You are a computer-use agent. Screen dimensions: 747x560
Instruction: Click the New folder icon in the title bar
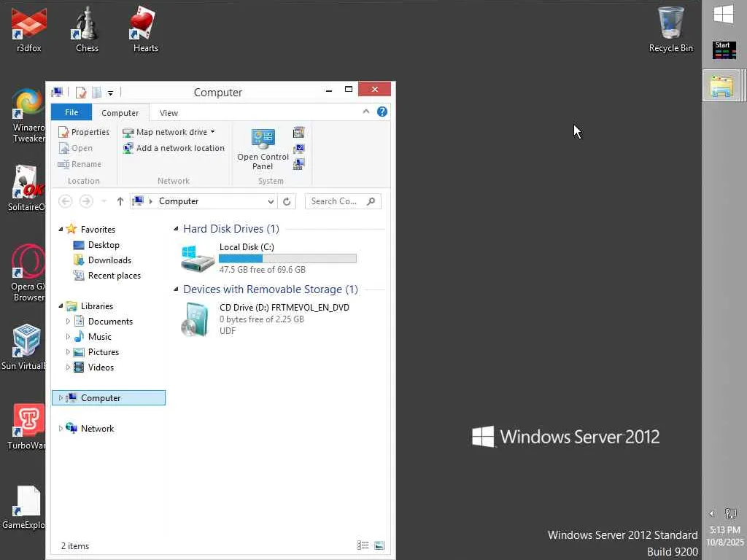[x=97, y=93]
